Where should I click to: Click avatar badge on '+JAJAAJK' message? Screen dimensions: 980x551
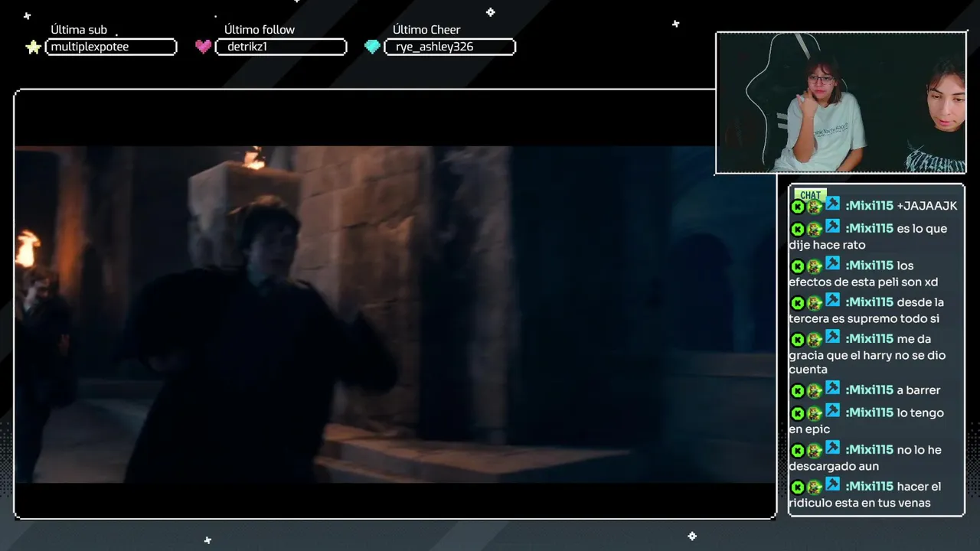pyautogui.click(x=815, y=207)
